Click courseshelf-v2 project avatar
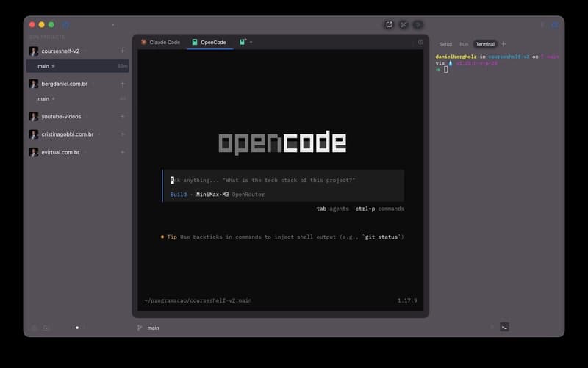Image resolution: width=588 pixels, height=368 pixels. (34, 51)
